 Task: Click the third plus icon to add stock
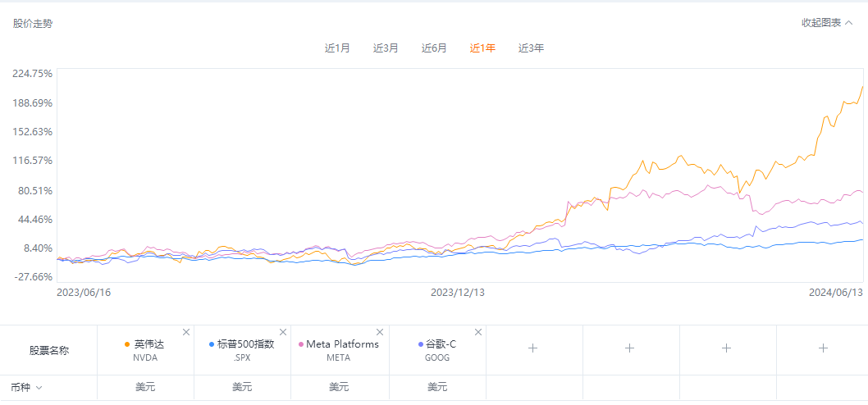click(x=727, y=348)
